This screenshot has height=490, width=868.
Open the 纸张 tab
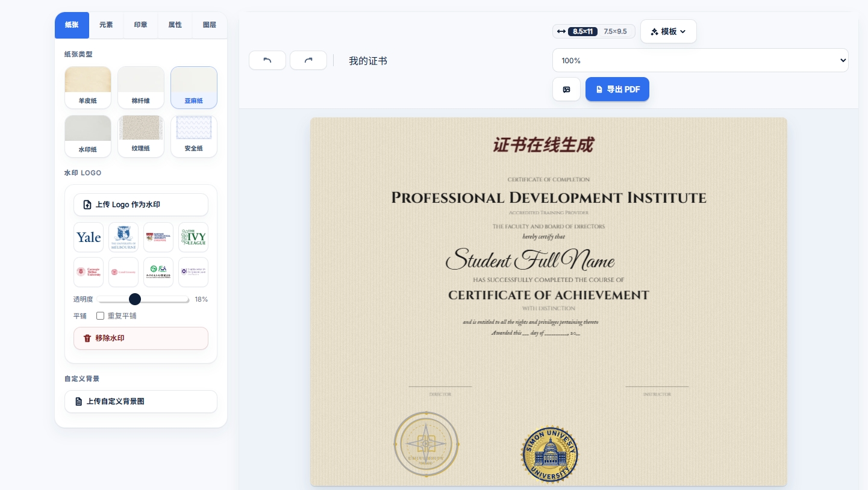click(x=72, y=25)
